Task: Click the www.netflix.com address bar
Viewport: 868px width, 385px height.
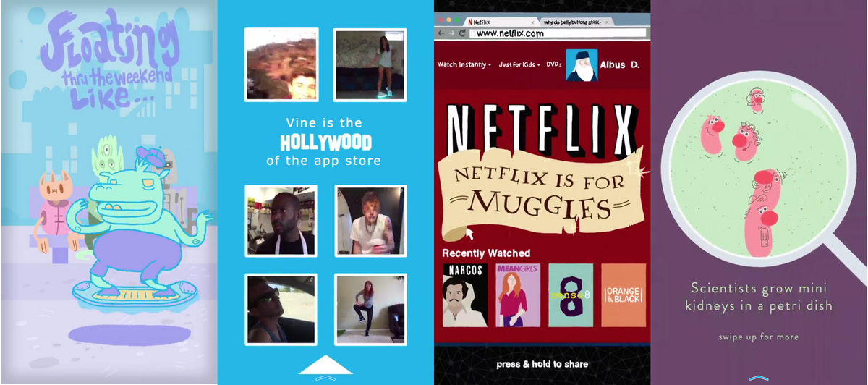Action: (557, 33)
